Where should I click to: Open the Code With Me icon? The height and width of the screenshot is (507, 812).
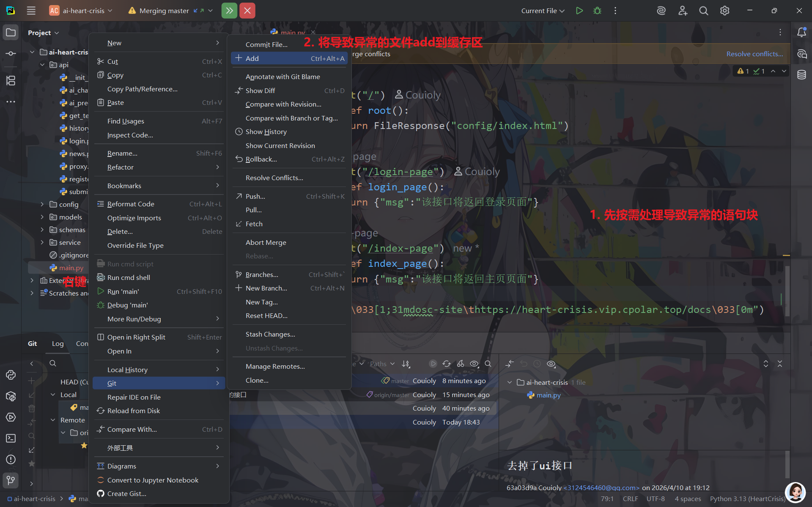coord(683,11)
